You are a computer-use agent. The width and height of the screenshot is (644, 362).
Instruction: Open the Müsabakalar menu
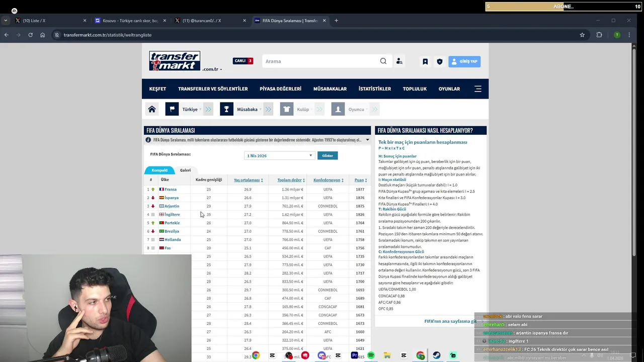point(330,88)
